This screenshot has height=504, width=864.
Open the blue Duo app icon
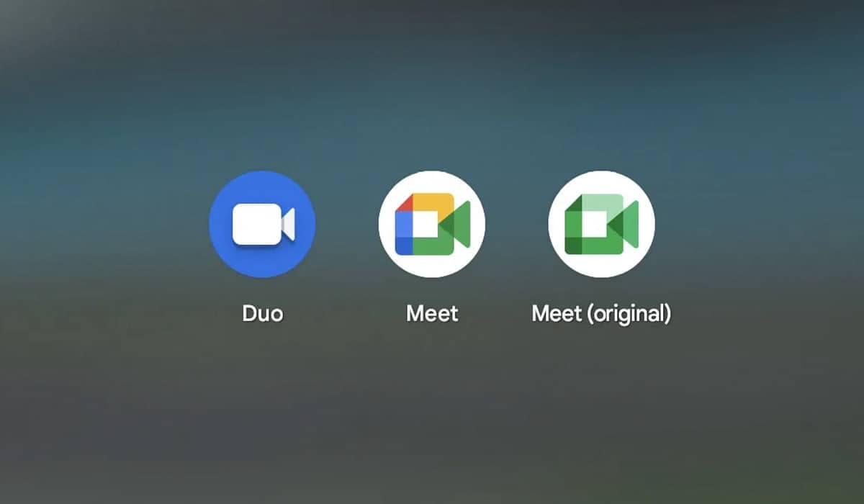[262, 224]
